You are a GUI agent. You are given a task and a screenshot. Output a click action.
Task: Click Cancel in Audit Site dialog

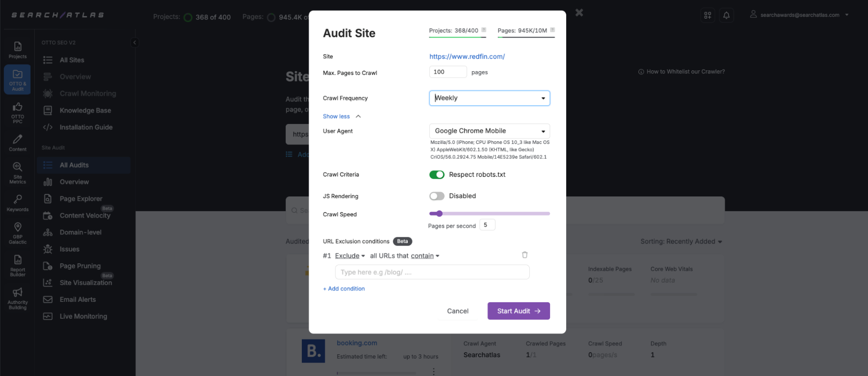coord(458,311)
